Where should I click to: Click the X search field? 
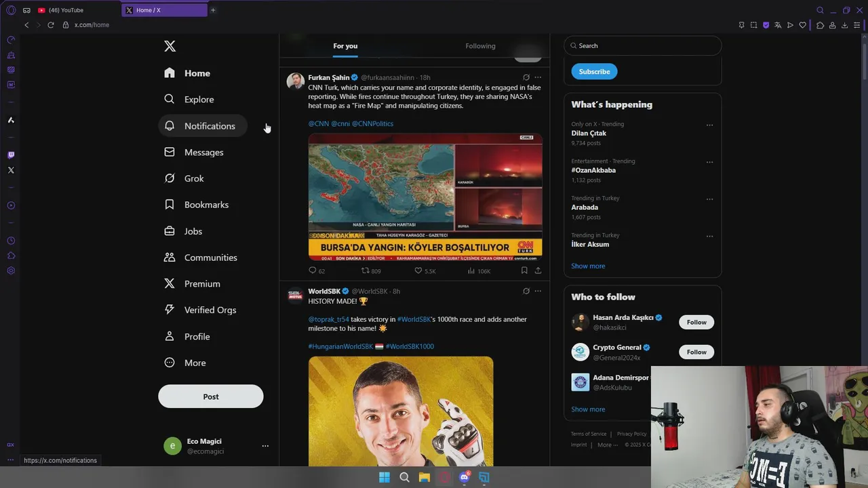pos(643,45)
